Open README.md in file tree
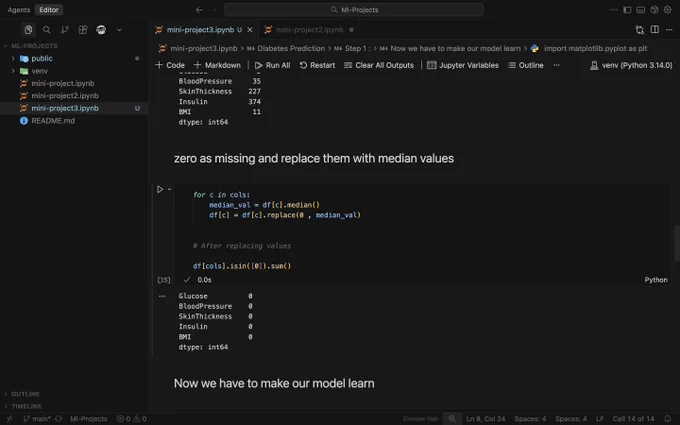Image resolution: width=680 pixels, height=425 pixels. [52, 121]
